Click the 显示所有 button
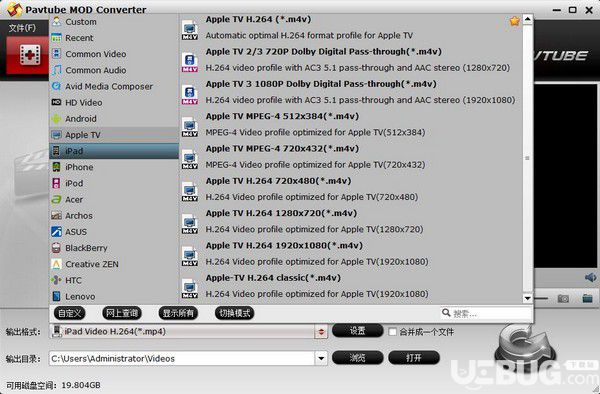Image resolution: width=600 pixels, height=394 pixels. pos(178,313)
